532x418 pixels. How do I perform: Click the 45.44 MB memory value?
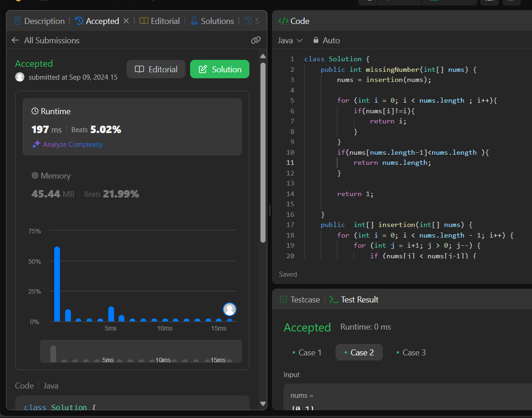point(52,194)
